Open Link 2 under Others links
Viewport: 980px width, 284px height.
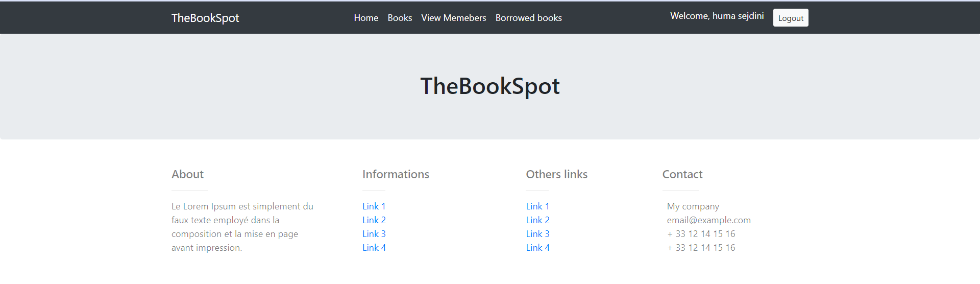[537, 220]
